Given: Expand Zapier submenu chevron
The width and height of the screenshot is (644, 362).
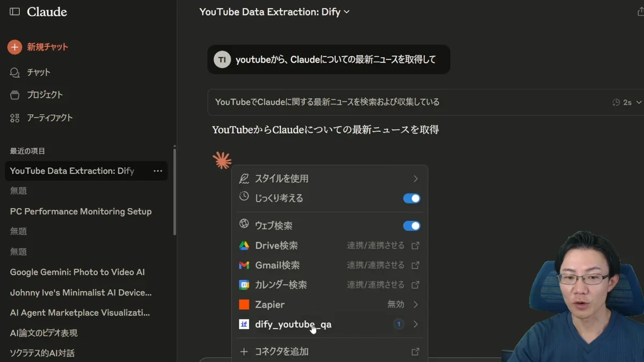Looking at the screenshot, I should pos(415,304).
